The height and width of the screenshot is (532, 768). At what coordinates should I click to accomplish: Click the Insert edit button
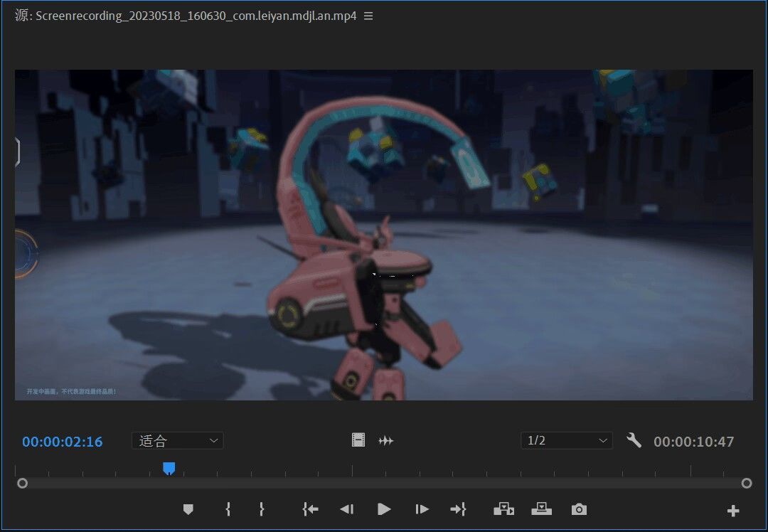point(503,509)
